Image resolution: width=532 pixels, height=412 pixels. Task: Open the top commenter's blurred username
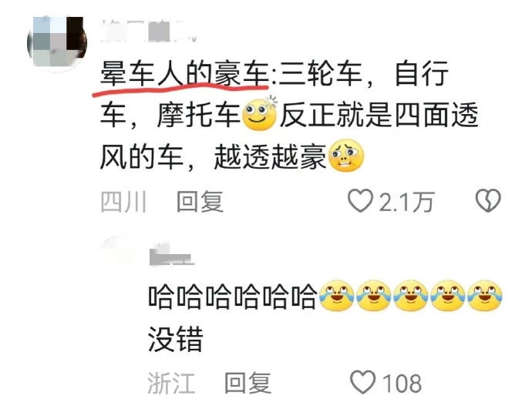pyautogui.click(x=148, y=31)
